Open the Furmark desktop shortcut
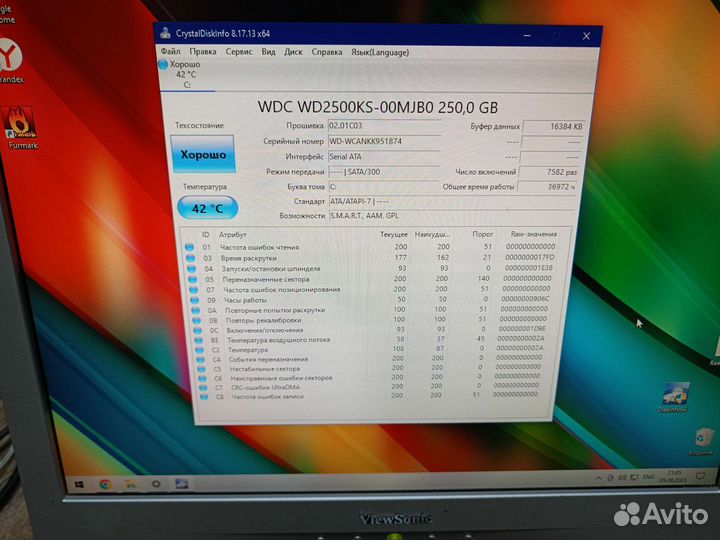 (21, 128)
